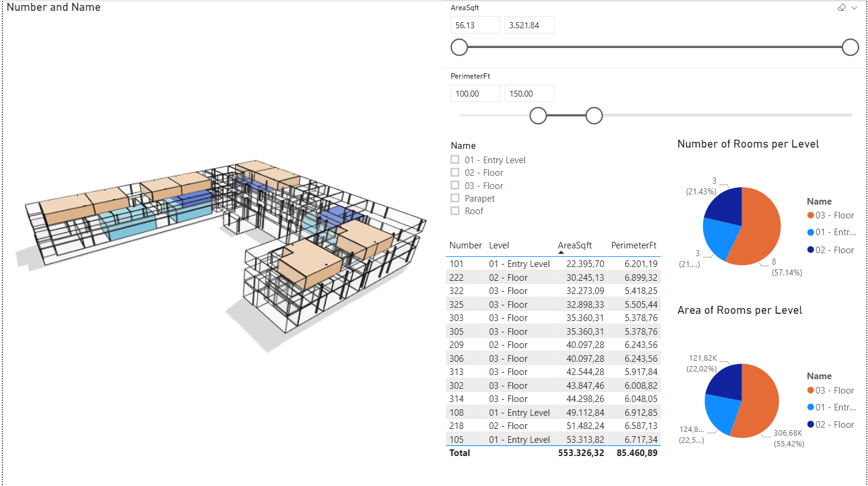Click the right handle of the AreaSqft slider

tap(850, 47)
